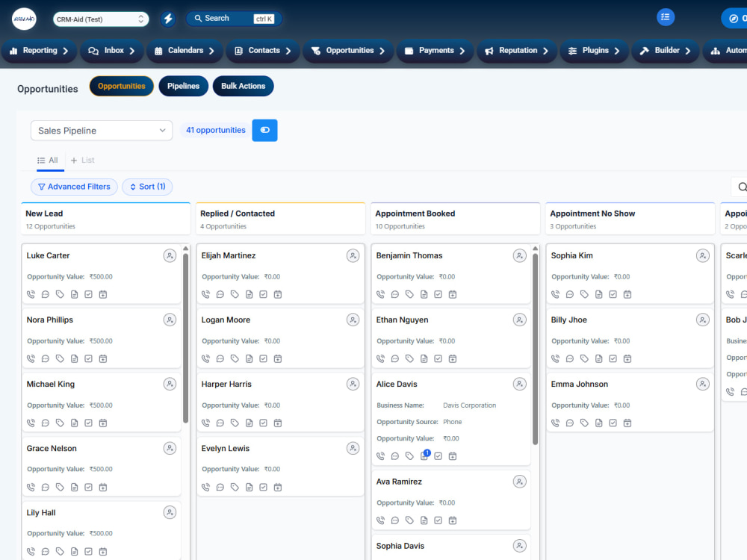Expand the Payments menu
The width and height of the screenshot is (747, 560).
[x=435, y=51]
